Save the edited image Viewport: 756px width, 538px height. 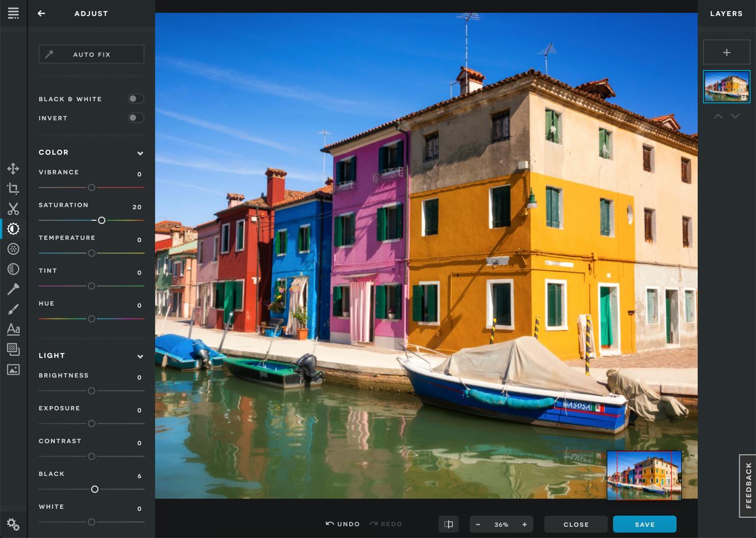644,524
